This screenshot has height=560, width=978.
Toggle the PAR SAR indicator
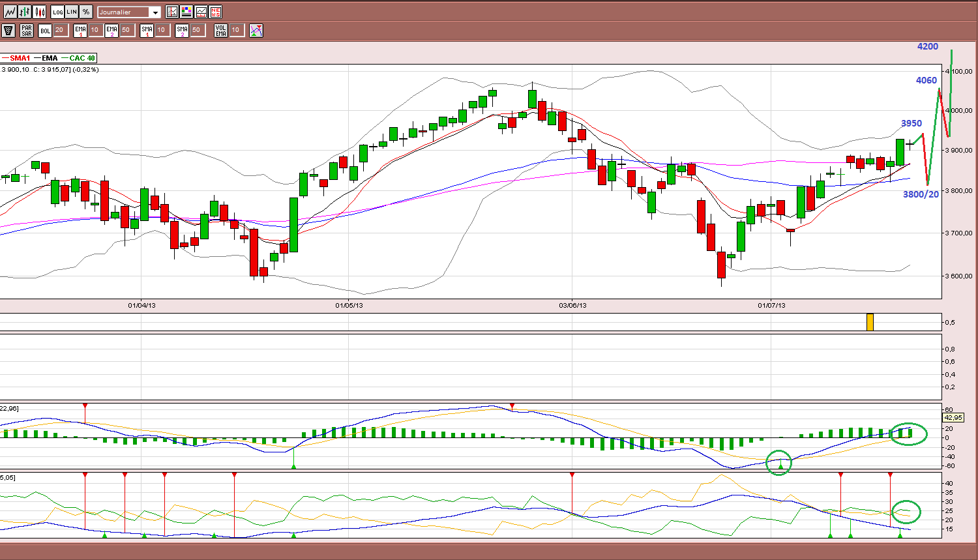[27, 30]
